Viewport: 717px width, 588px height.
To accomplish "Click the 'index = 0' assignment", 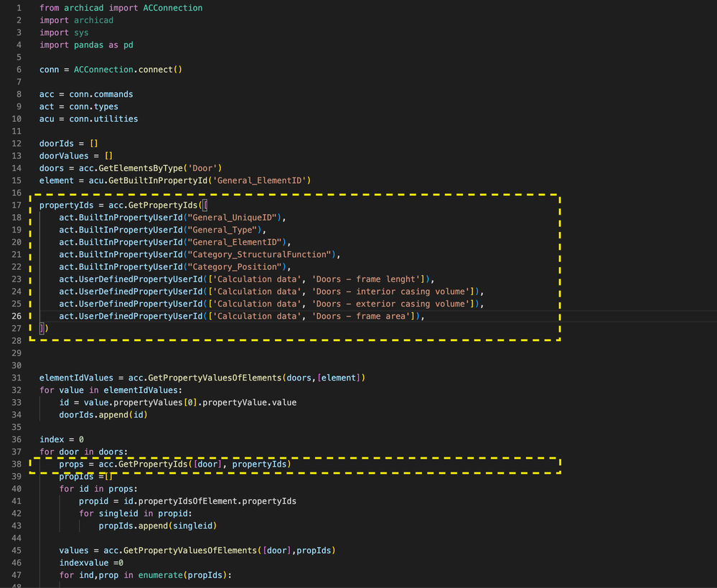I will 62,439.
